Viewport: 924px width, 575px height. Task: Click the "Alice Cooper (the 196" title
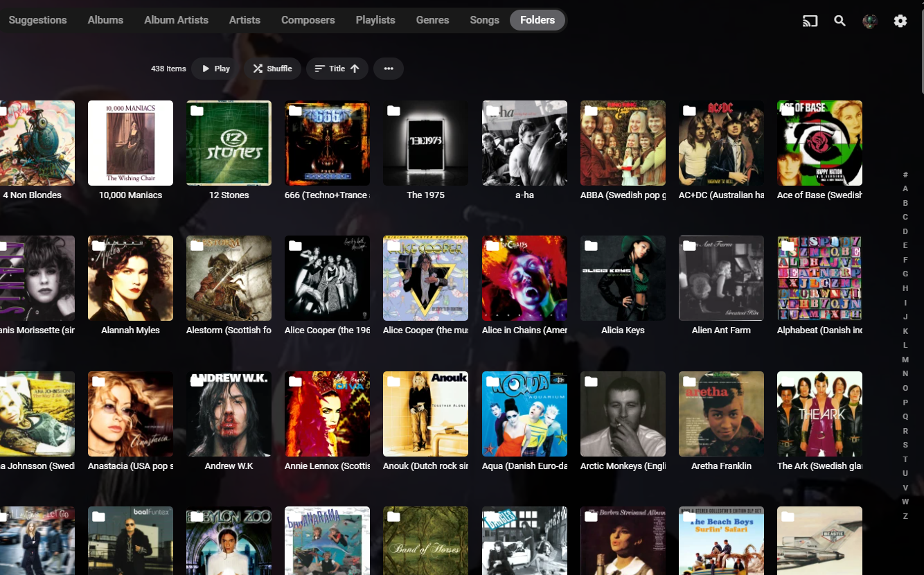[327, 330]
